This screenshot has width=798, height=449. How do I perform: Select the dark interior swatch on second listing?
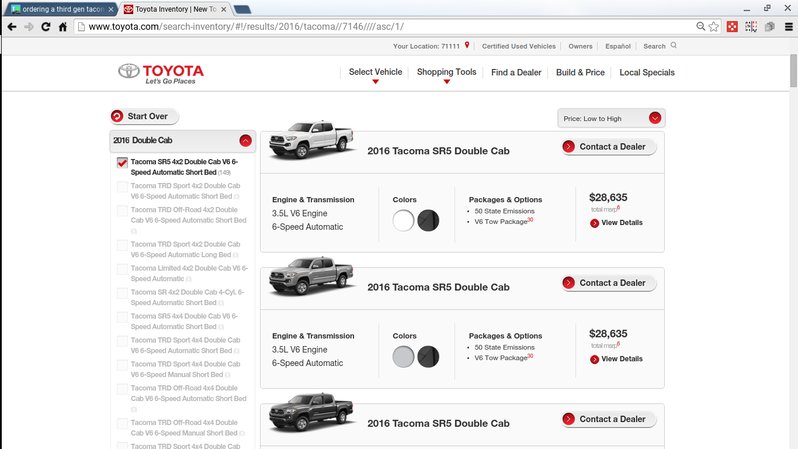pos(428,357)
